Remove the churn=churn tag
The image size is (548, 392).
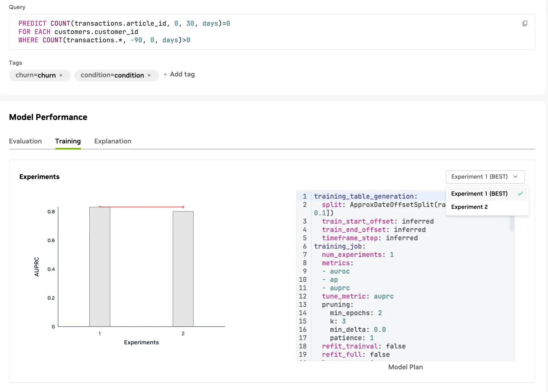(61, 75)
